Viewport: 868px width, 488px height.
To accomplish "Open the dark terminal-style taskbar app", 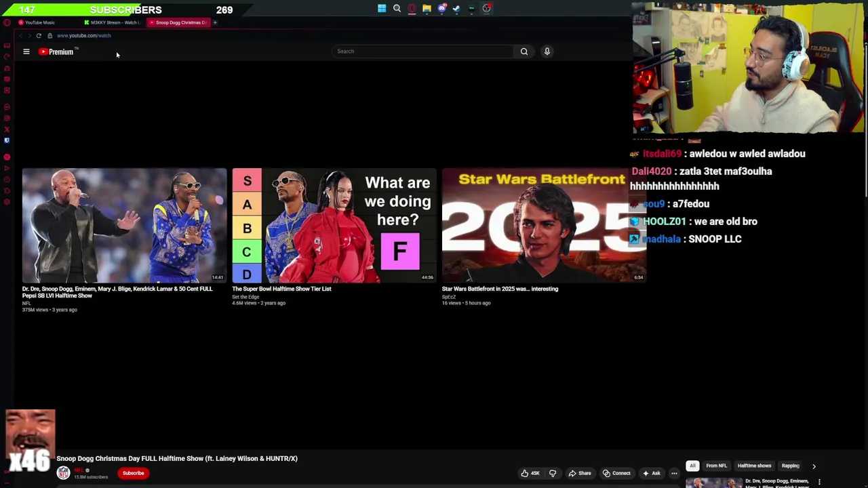I will pos(471,8).
